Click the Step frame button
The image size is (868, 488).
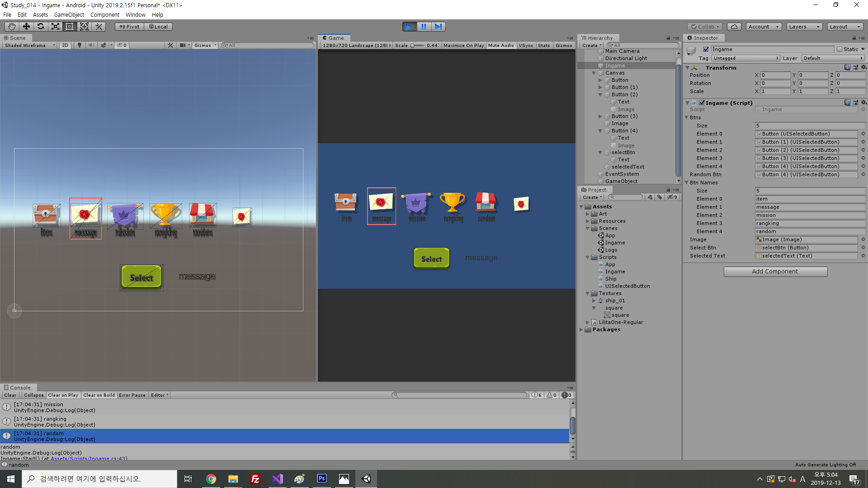point(438,27)
